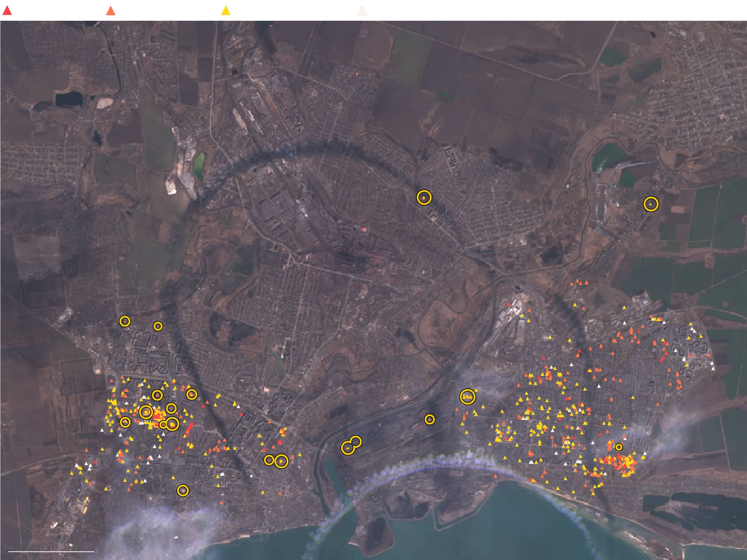Click the smaller left circle of the south-central pair

click(x=269, y=460)
